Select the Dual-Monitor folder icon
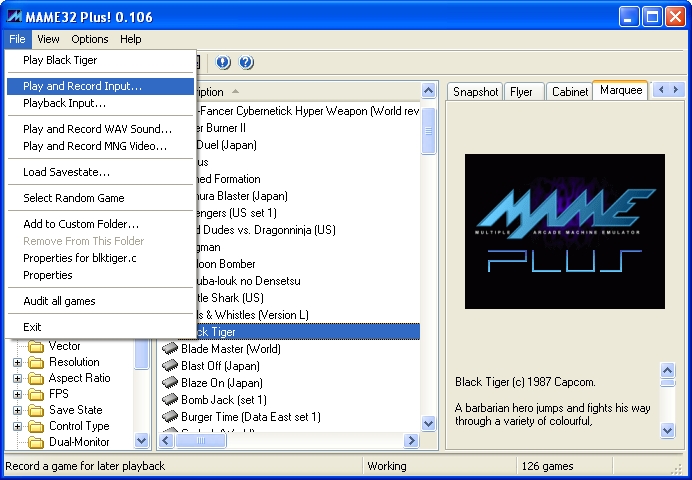The width and height of the screenshot is (692, 480). (x=37, y=442)
